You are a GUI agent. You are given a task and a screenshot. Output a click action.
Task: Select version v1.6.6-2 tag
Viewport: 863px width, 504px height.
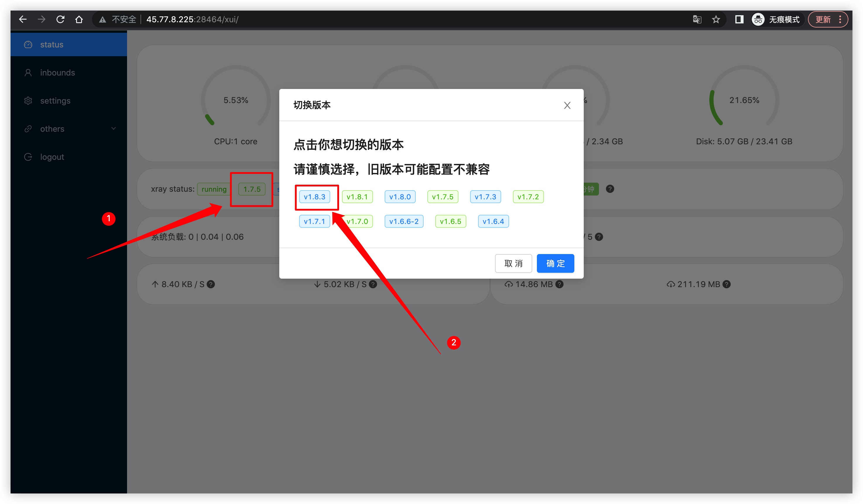tap(404, 222)
